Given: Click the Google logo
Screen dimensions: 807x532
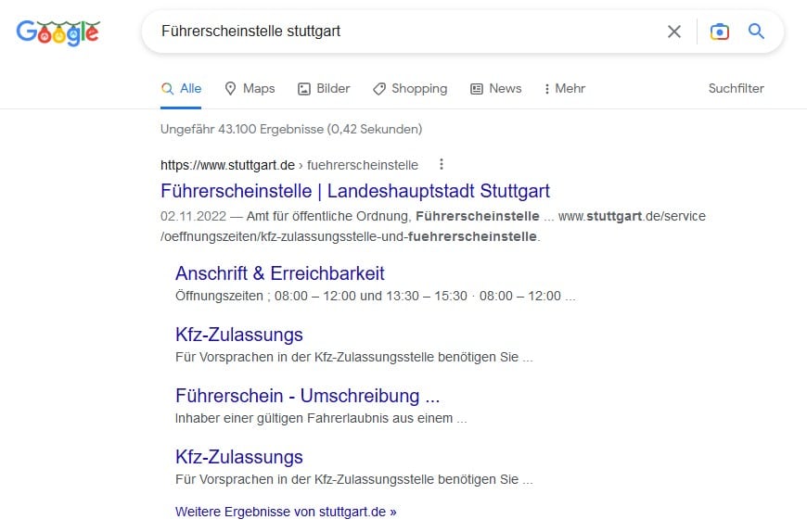Looking at the screenshot, I should (58, 32).
